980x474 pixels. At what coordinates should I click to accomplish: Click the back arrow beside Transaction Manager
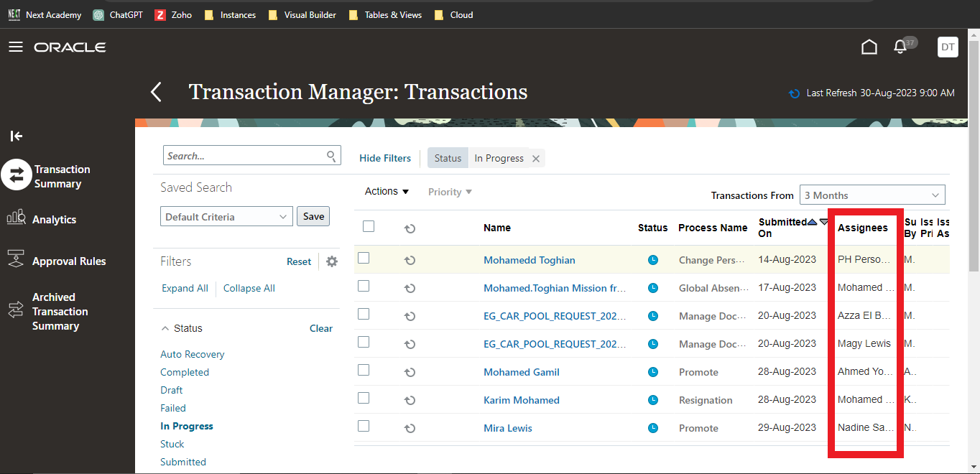click(156, 92)
